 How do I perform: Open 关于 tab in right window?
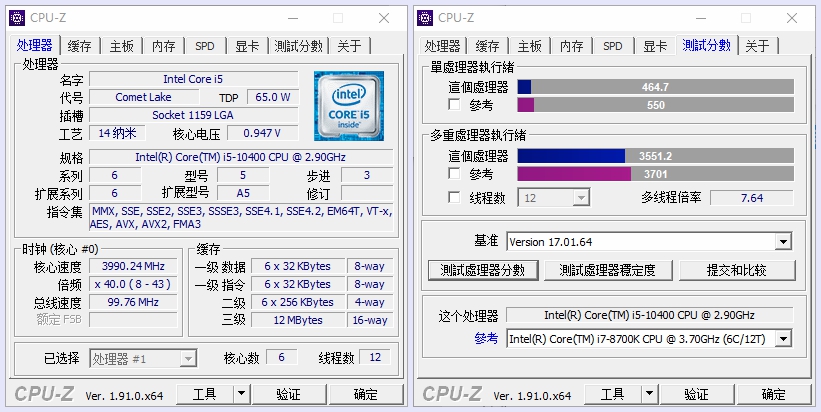coord(757,46)
